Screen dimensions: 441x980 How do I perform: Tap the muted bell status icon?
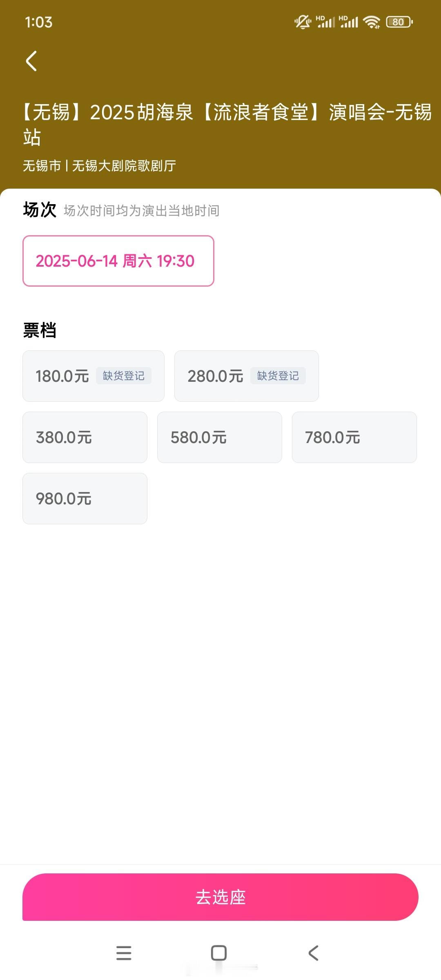click(303, 22)
